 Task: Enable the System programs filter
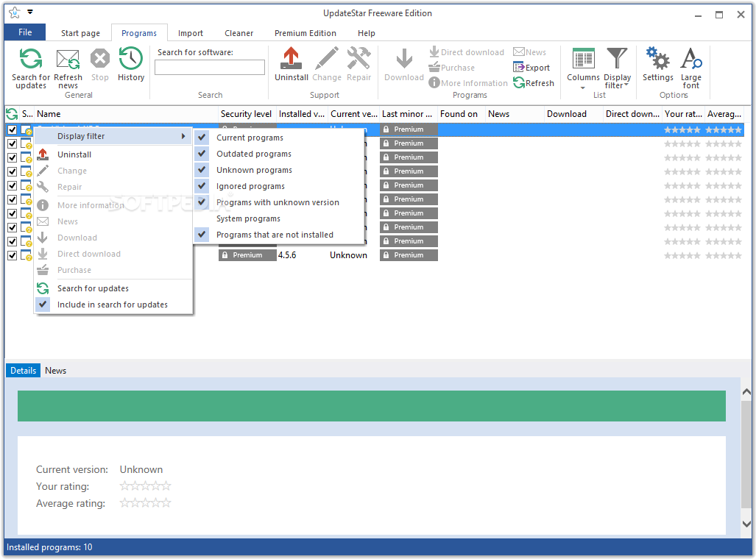point(248,218)
